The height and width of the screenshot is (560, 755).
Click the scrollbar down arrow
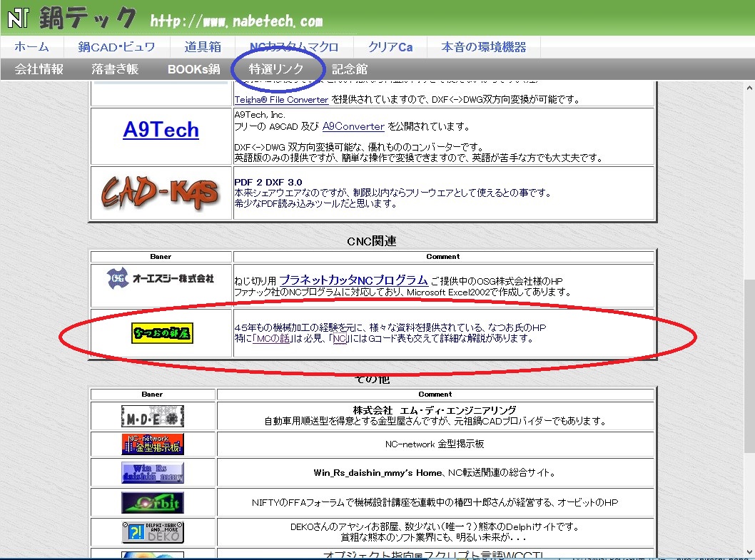749,552
